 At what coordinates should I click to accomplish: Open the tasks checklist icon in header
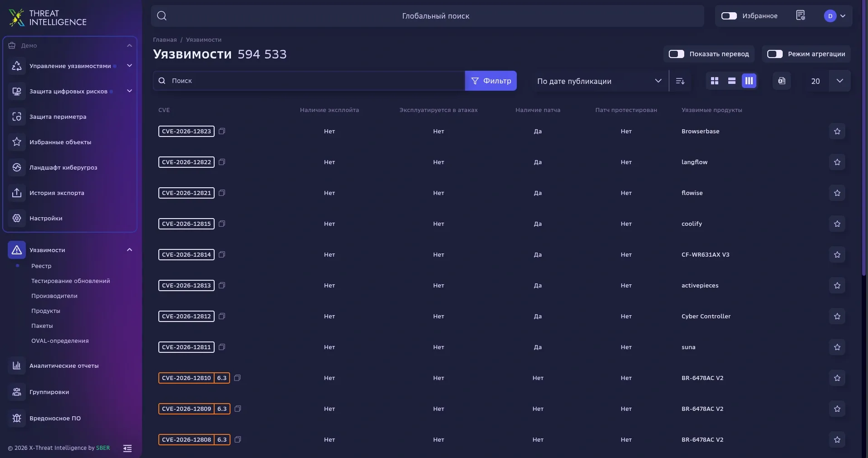(x=801, y=15)
